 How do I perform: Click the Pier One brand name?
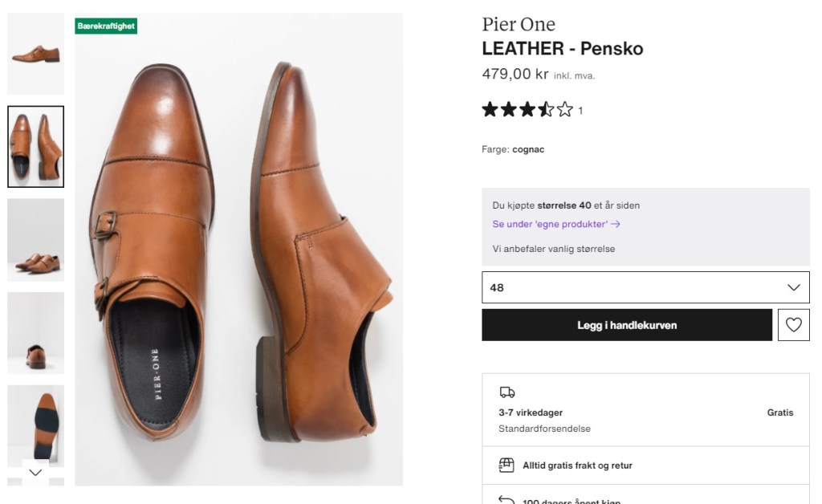[518, 24]
